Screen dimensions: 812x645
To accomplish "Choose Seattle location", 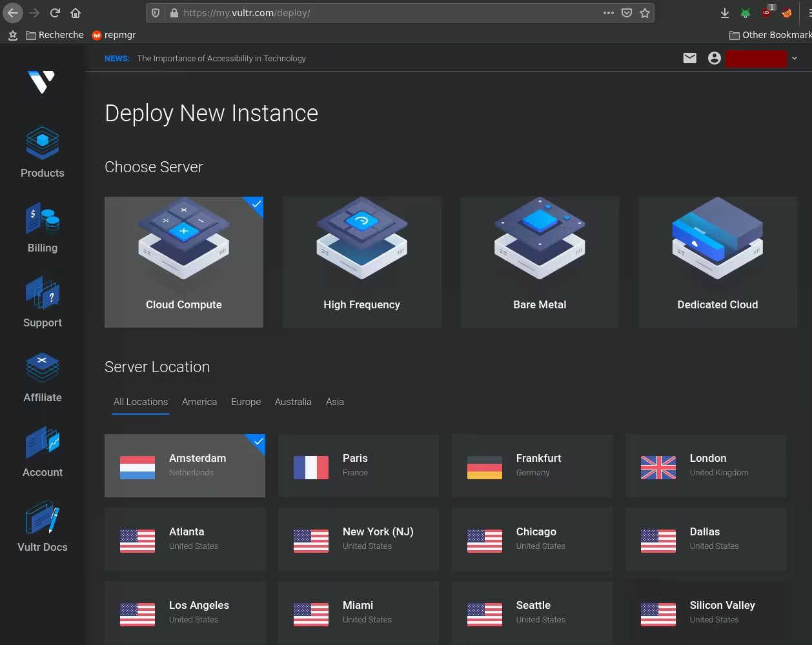I will click(532, 613).
